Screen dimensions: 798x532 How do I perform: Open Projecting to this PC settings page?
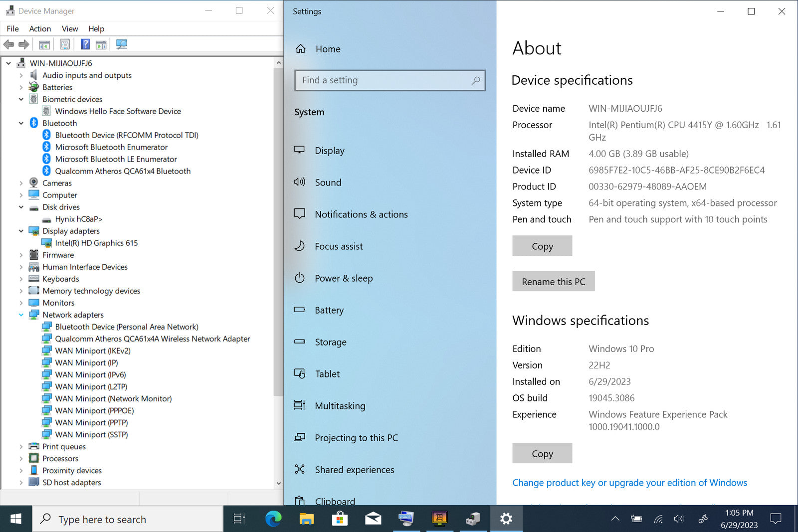[356, 438]
